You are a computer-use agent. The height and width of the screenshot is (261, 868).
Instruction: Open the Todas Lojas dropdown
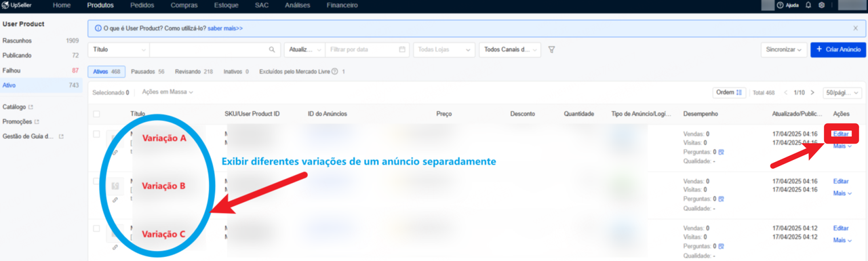[x=444, y=49]
